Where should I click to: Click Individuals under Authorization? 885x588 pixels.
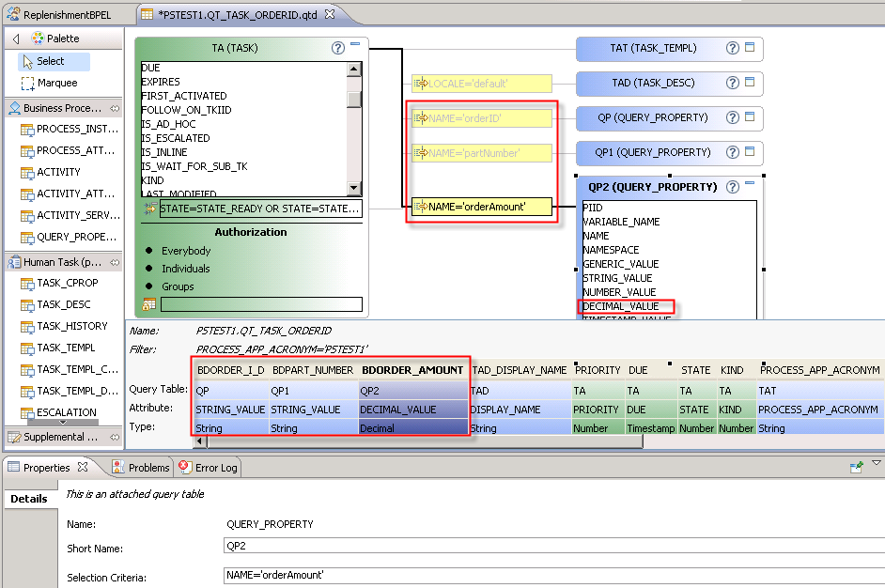pyautogui.click(x=186, y=269)
